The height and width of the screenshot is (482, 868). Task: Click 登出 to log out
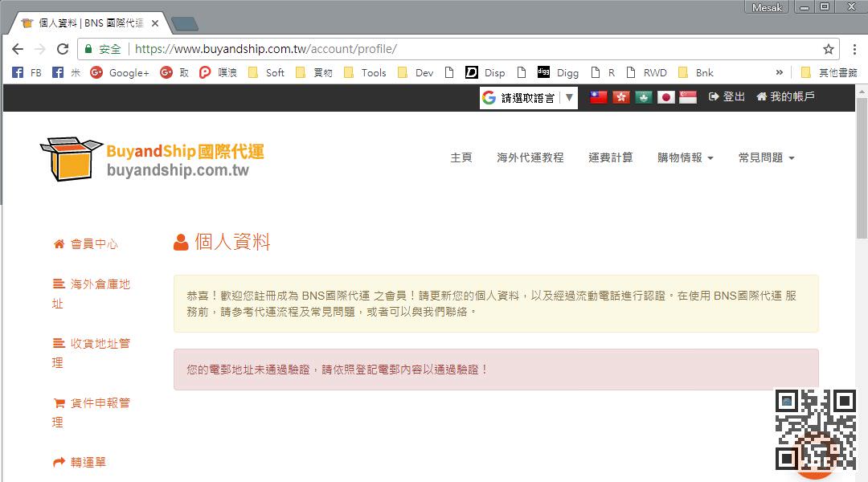point(727,97)
